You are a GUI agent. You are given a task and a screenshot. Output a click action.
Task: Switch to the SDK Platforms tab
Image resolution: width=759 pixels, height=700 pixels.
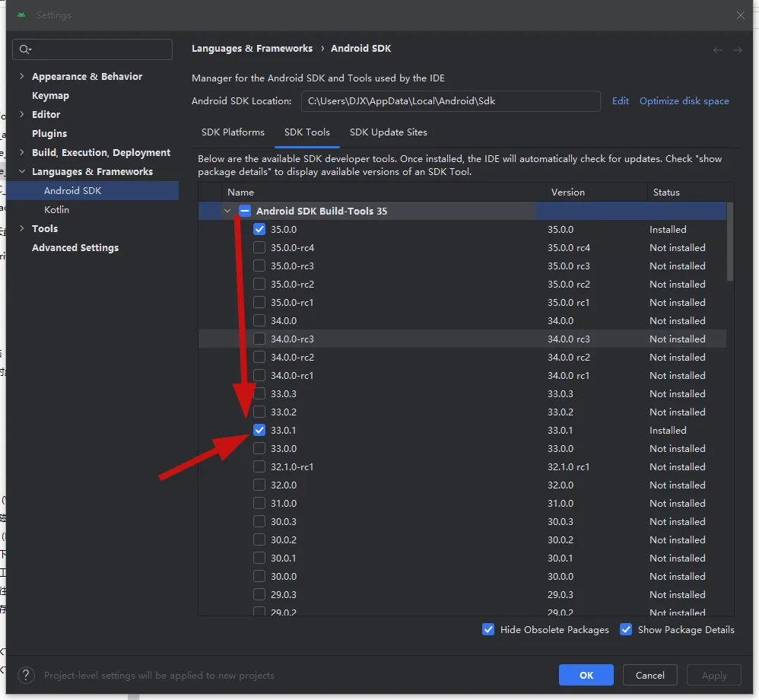point(233,132)
